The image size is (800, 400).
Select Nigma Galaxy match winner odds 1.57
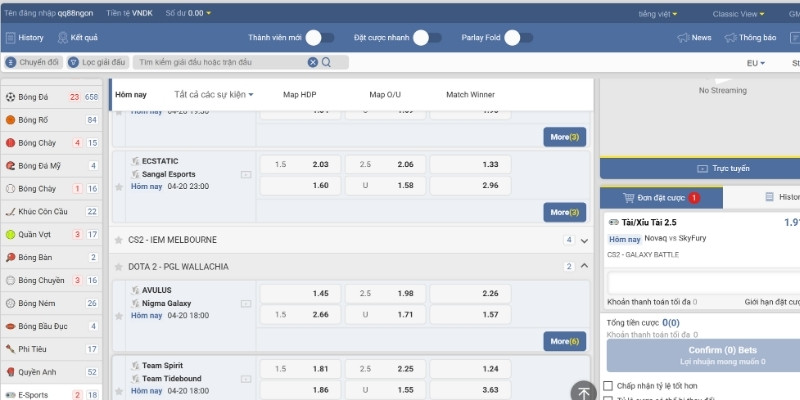point(470,314)
